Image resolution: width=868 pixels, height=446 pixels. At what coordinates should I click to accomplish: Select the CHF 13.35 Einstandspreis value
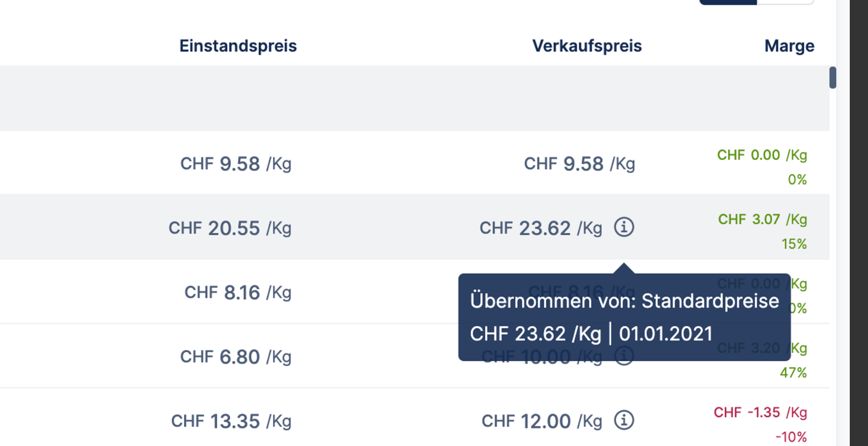[x=231, y=421]
